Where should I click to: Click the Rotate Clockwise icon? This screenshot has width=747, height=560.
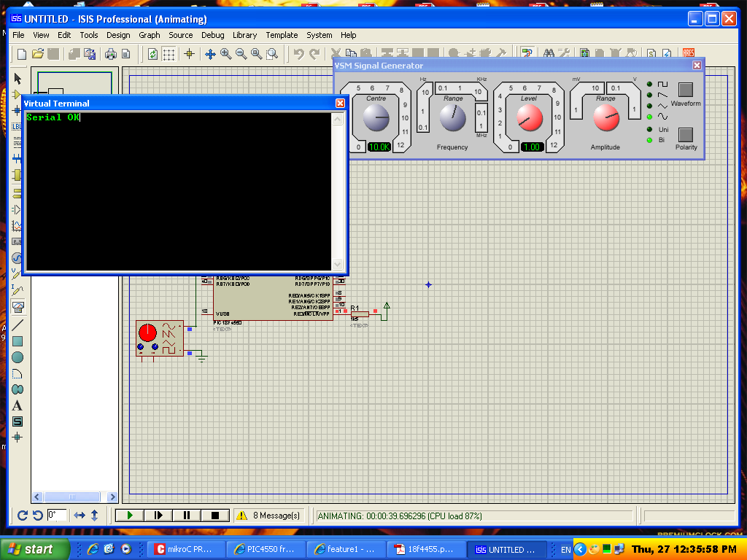tap(22, 516)
